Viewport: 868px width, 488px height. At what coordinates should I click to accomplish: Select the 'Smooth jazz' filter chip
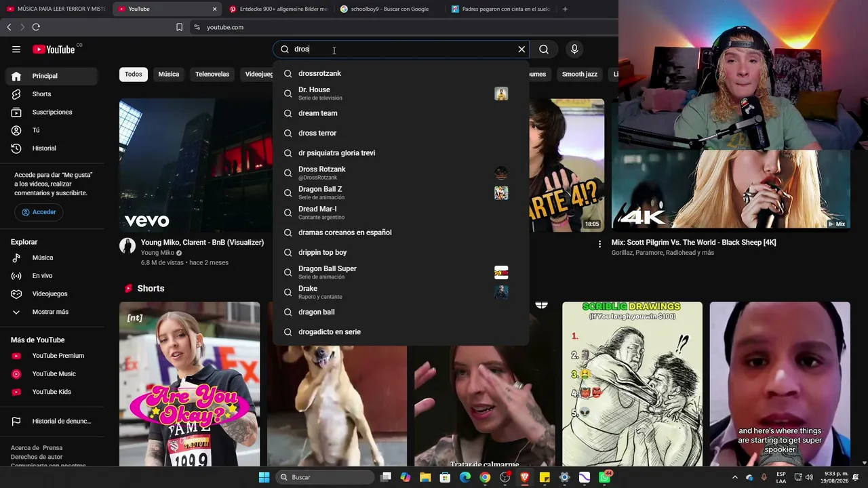click(x=580, y=74)
